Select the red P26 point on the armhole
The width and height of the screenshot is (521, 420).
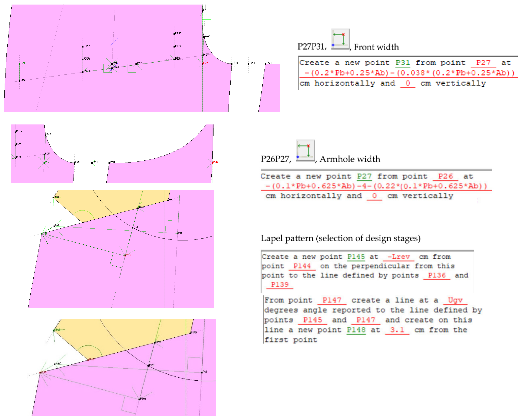click(212, 163)
